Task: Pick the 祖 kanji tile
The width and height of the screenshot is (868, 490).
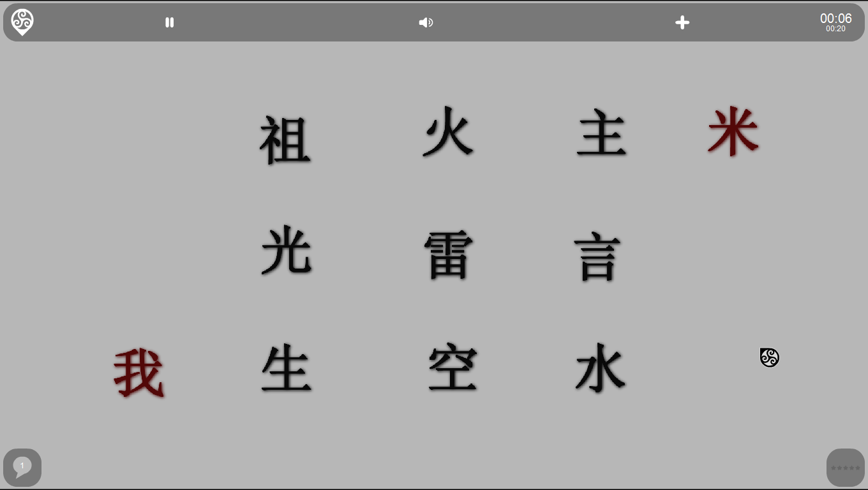Action: pyautogui.click(x=285, y=140)
